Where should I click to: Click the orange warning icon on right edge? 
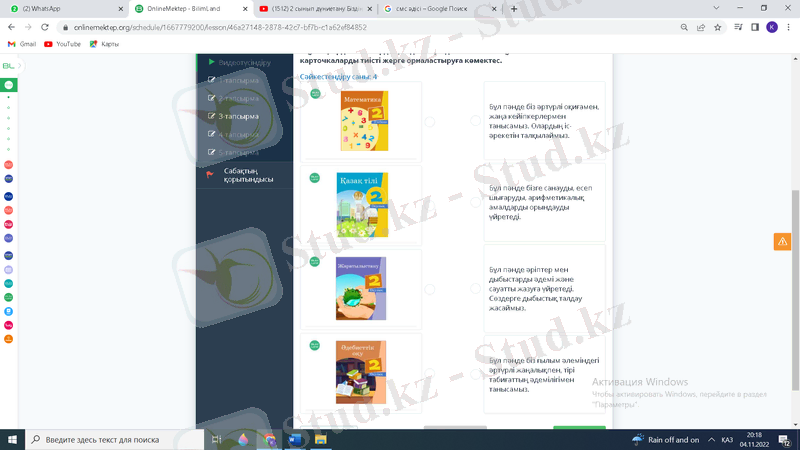click(782, 241)
